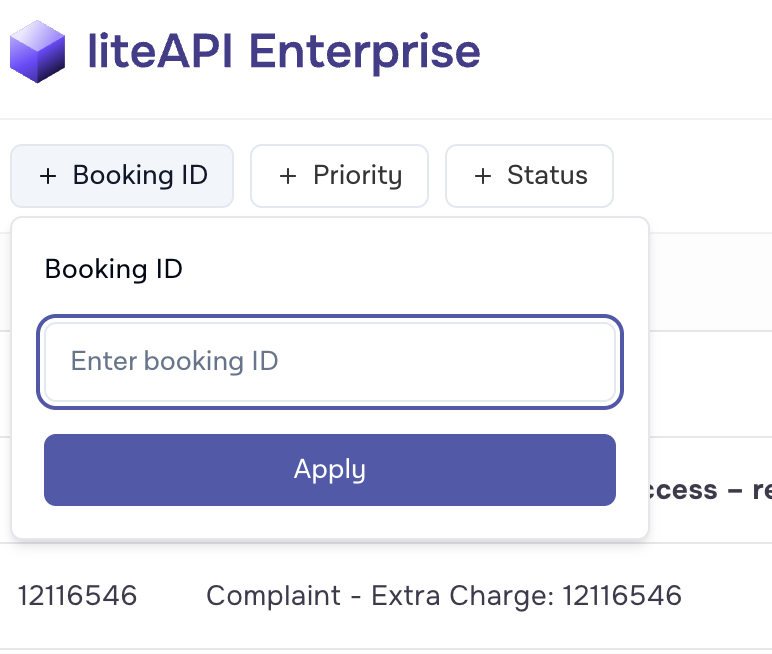The height and width of the screenshot is (654, 772).
Task: Open the Status filter dropdown
Action: click(x=529, y=176)
